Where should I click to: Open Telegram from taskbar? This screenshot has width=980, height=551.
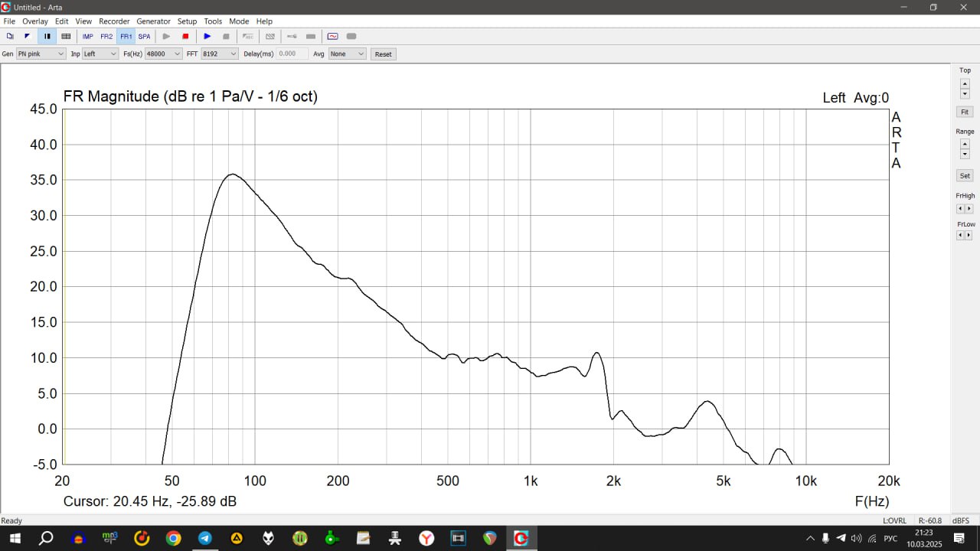(x=205, y=539)
